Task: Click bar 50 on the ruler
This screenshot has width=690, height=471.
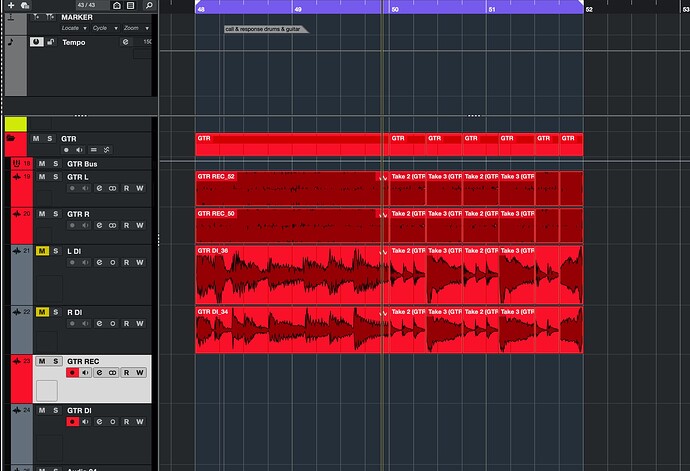Action: click(x=395, y=9)
